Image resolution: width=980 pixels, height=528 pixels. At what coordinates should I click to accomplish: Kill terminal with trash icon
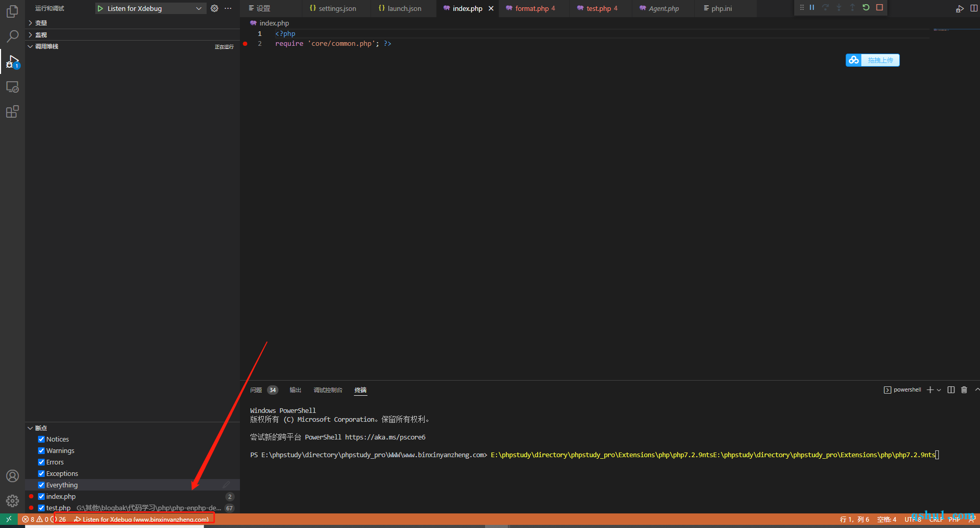click(x=964, y=389)
